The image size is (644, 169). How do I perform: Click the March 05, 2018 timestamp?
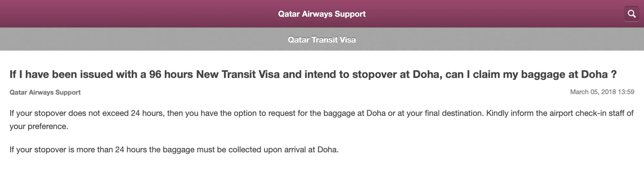pos(602,92)
